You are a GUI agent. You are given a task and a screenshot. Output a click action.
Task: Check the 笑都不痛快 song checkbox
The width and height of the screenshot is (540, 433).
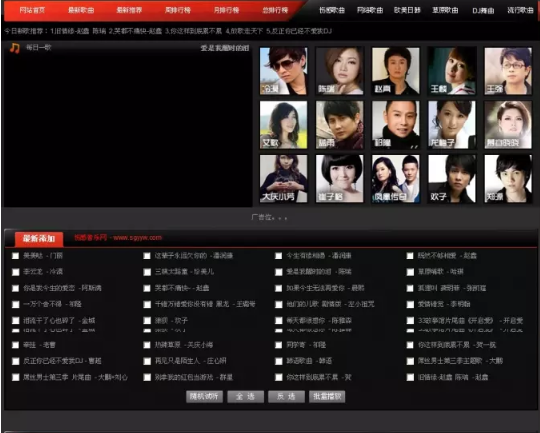pyautogui.click(x=147, y=288)
